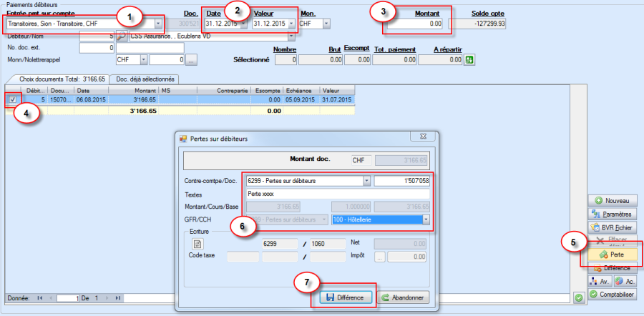Go to the first record in navigator
644x316 pixels.
coord(39,297)
